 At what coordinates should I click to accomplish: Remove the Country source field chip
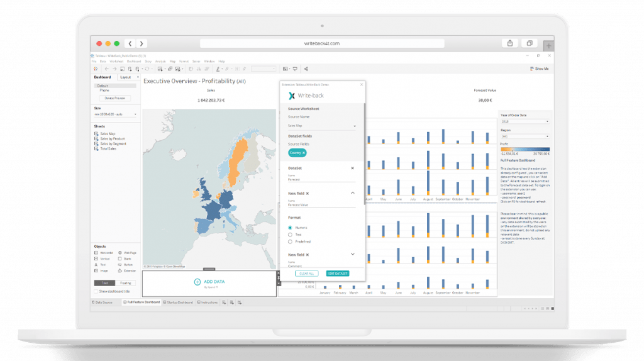[x=304, y=153]
